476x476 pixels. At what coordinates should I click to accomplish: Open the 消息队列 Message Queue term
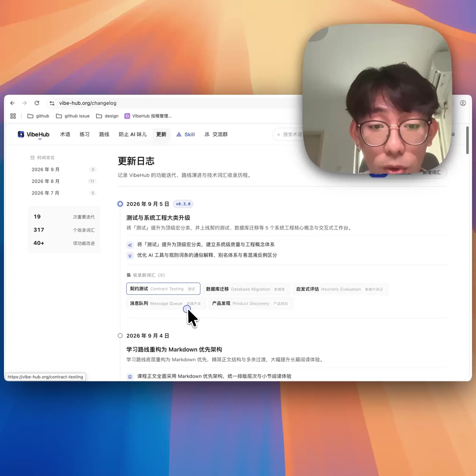(166, 303)
